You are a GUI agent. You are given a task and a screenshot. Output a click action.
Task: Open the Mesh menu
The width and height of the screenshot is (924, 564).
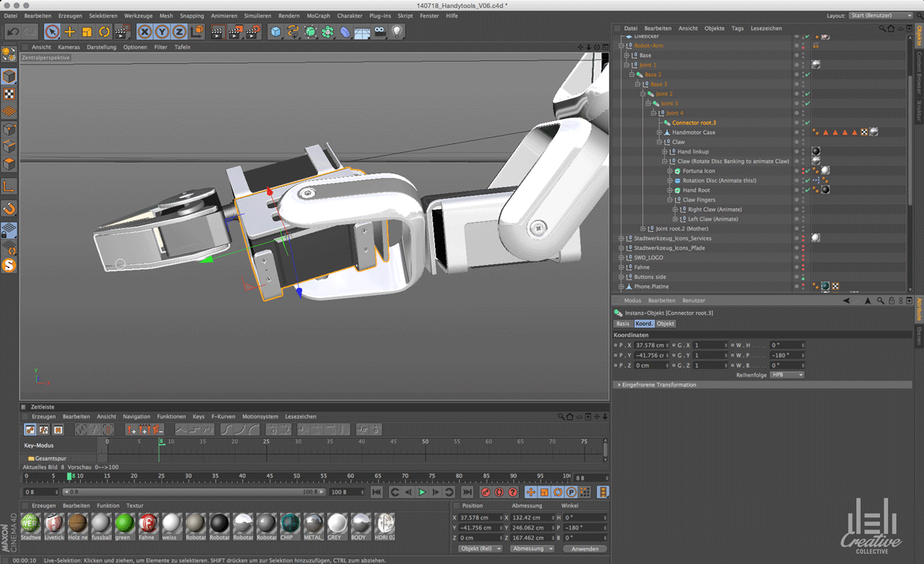166,15
